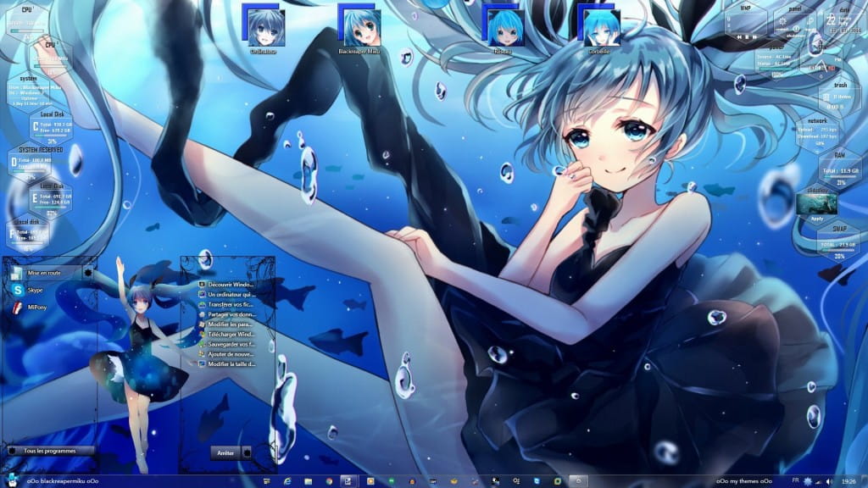
Task: Go to previous track in the WMP widget
Action: 738,36
